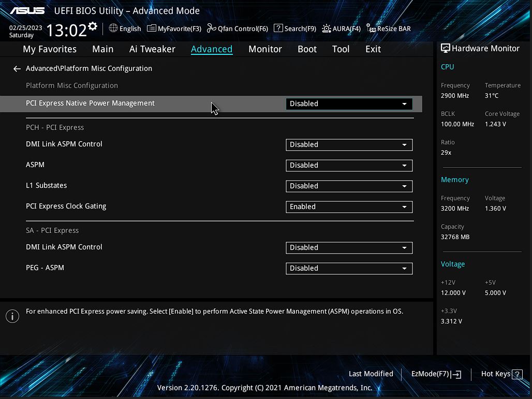
Task: Click the back arrow icon beside Advanced\Platform Misc Configuration
Action: pyautogui.click(x=17, y=69)
